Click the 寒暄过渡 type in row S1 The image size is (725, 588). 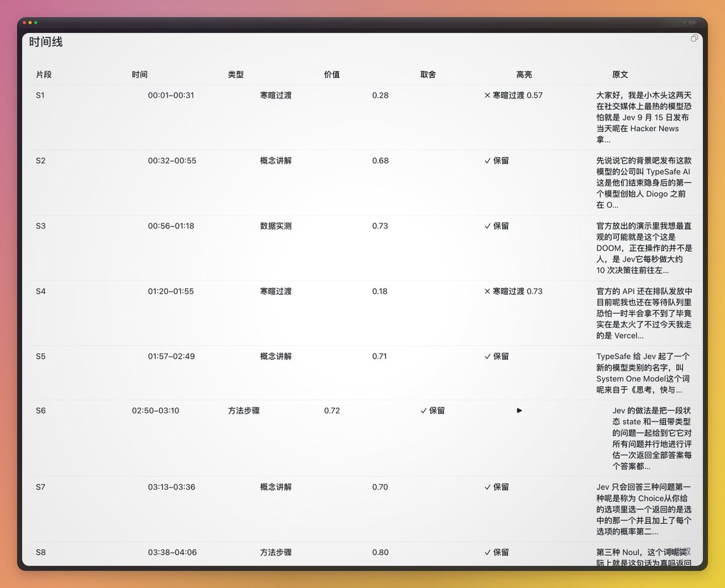(276, 95)
